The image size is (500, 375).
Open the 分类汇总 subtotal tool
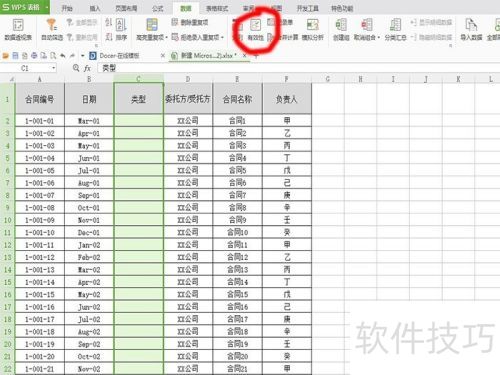(396, 30)
